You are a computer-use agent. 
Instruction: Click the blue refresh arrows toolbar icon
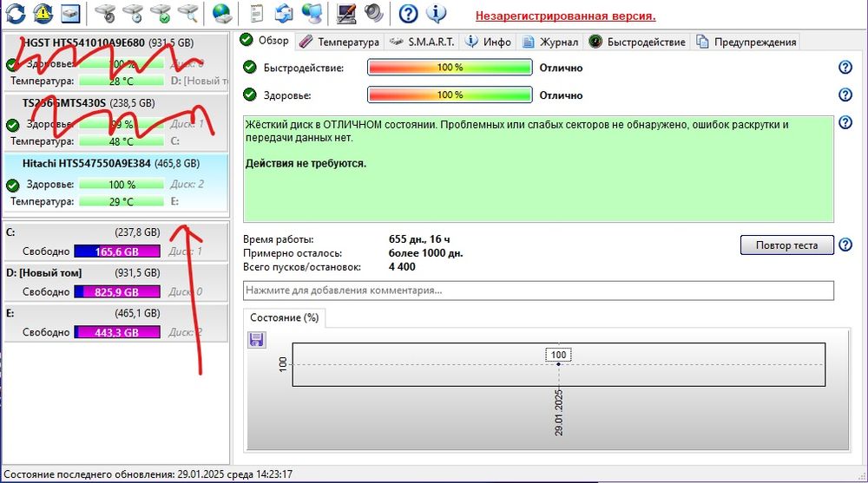(x=15, y=13)
